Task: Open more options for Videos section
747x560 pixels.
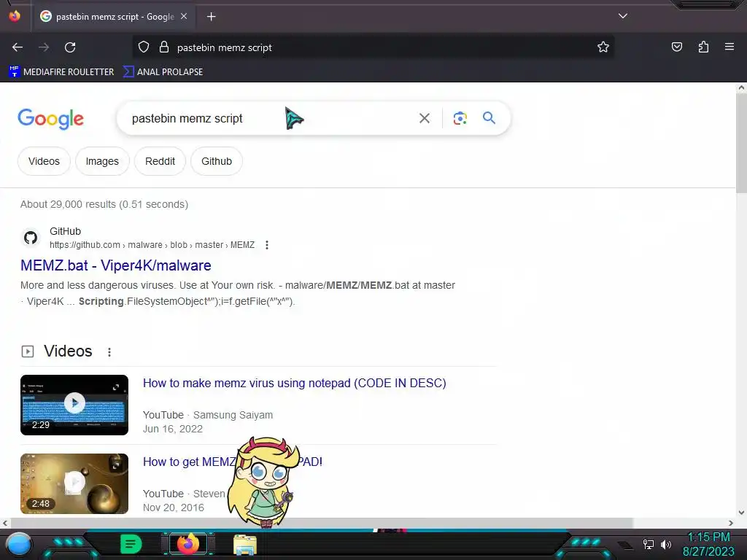Action: [x=109, y=352]
